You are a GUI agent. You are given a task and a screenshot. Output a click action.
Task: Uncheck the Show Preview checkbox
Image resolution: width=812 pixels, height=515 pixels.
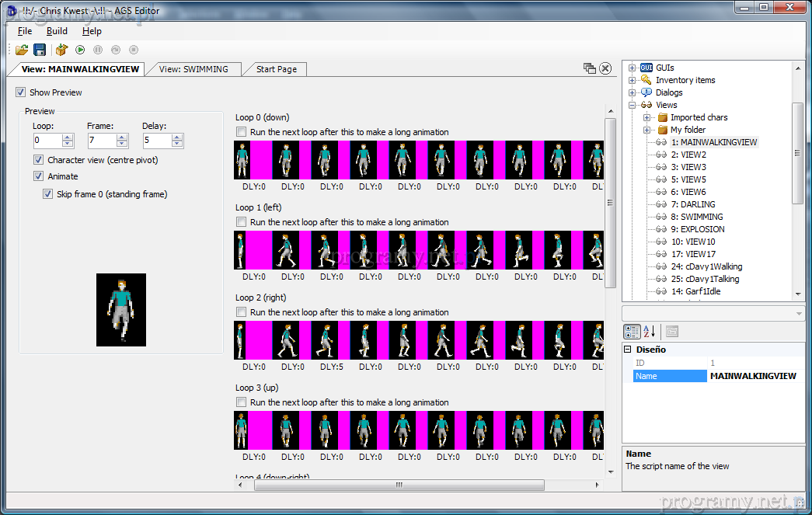coord(21,92)
